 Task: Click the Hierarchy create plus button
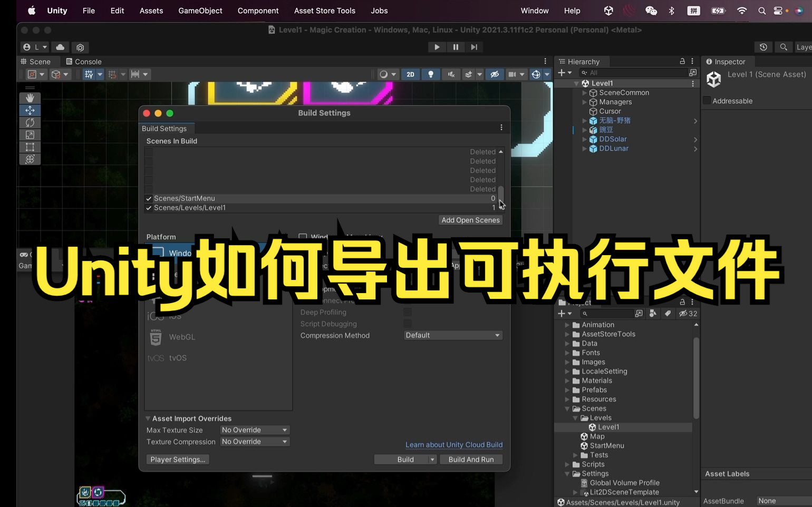tap(562, 73)
